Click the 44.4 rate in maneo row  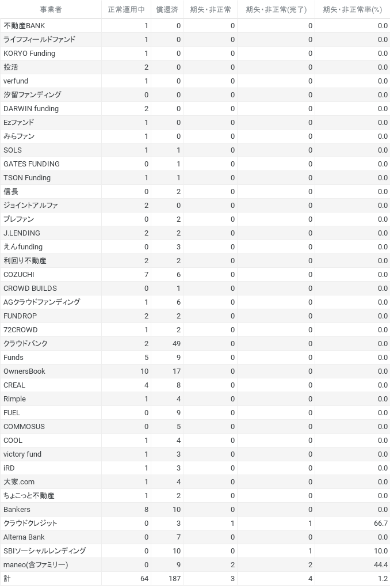(x=381, y=565)
